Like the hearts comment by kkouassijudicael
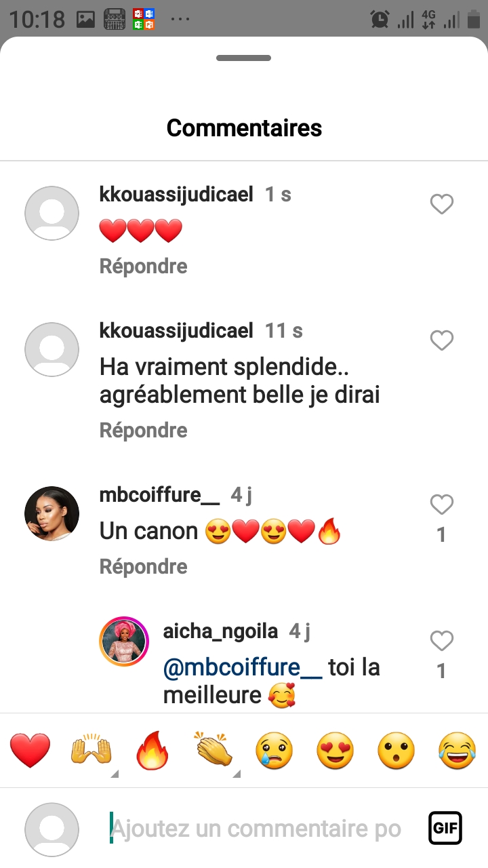The image size is (488, 868). tap(442, 204)
